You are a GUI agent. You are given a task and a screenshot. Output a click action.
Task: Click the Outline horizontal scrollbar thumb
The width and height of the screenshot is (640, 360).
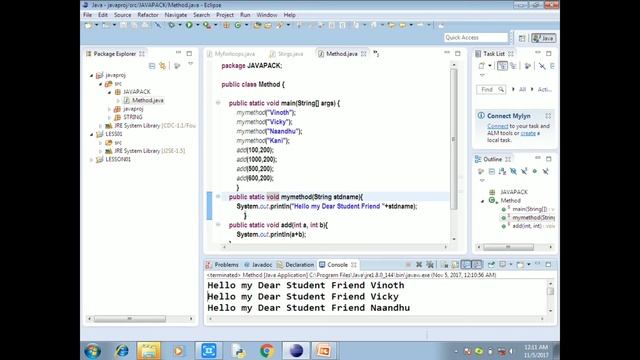(x=508, y=247)
